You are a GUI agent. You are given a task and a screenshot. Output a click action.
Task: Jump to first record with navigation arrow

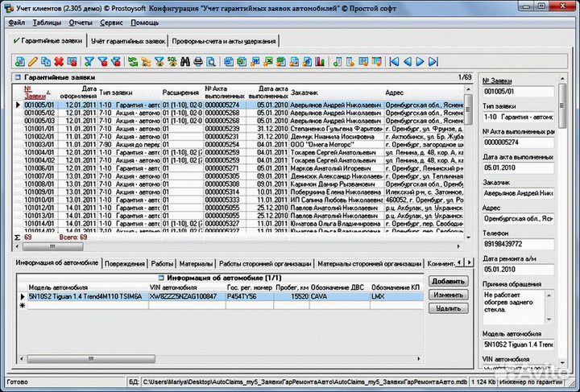394,61
